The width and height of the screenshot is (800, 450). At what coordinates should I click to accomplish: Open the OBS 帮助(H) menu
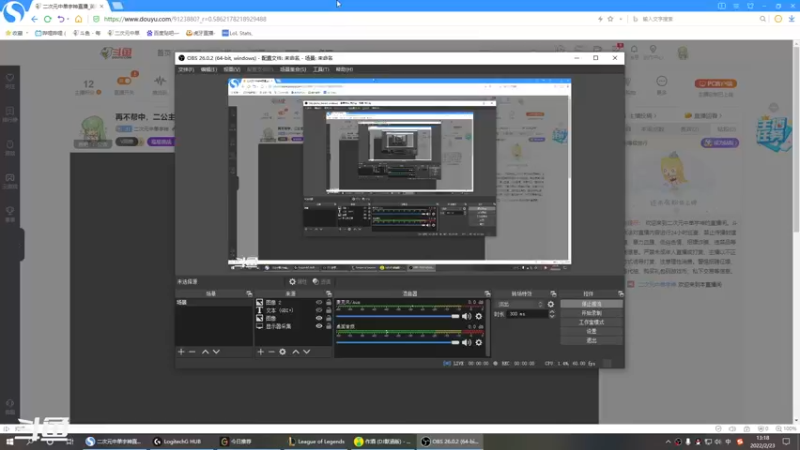pos(344,69)
